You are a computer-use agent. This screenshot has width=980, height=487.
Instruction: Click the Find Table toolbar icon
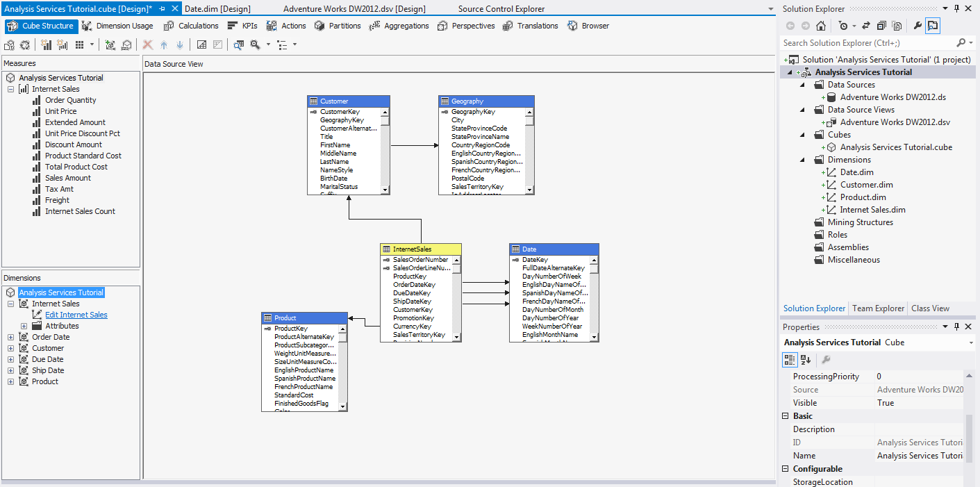(239, 44)
